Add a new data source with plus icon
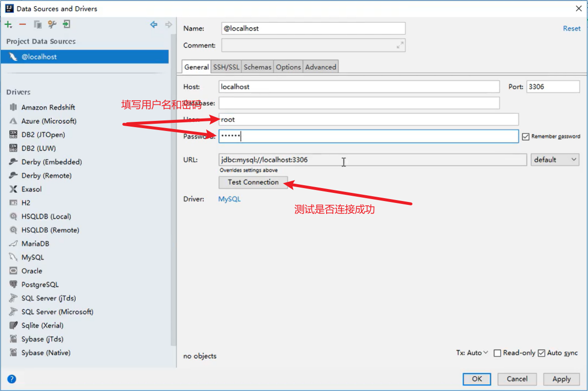The image size is (588, 391). coord(8,24)
